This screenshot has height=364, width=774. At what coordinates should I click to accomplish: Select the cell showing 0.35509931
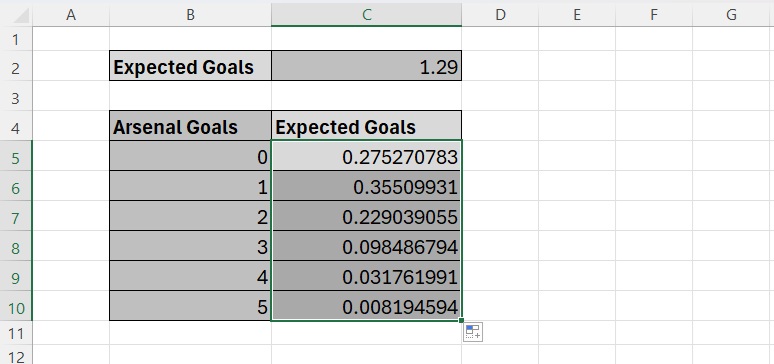coord(366,186)
